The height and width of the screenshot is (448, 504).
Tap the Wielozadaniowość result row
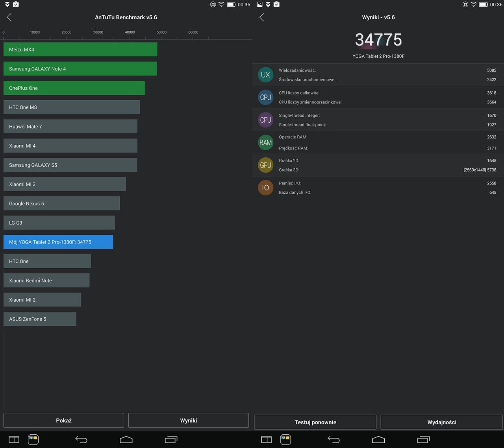(387, 70)
